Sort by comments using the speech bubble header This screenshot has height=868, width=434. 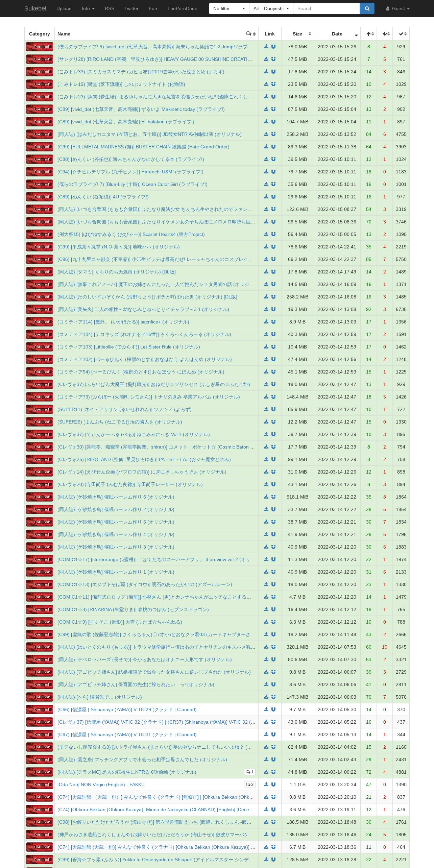251,34
